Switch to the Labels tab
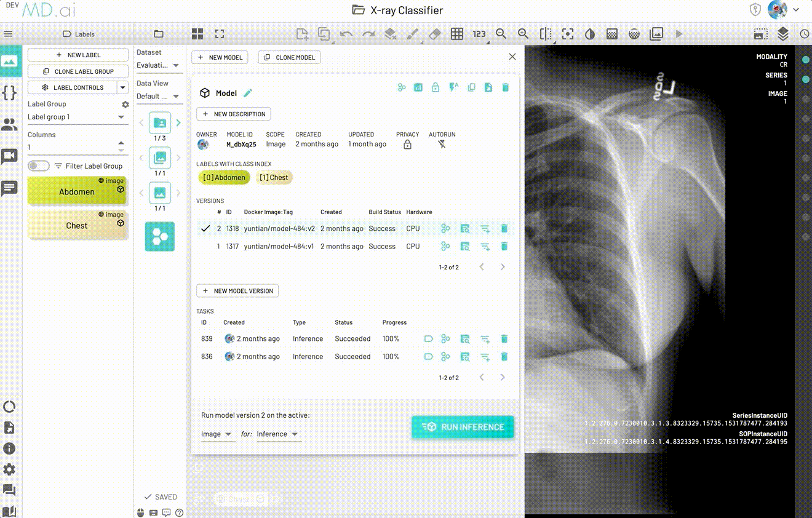 79,34
